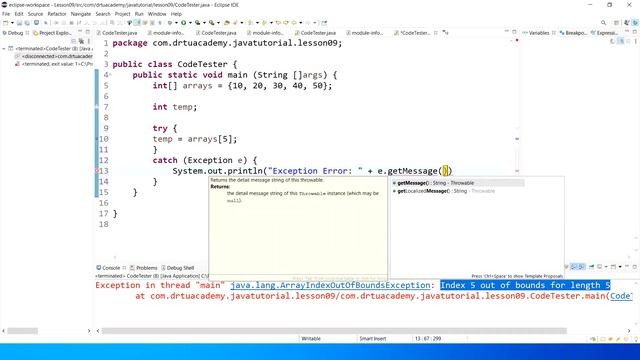
Task: Minimize the Variables panel
Action: tap(627, 32)
